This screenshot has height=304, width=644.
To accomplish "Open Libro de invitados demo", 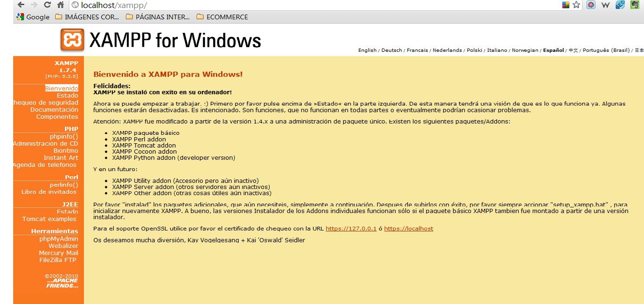I will [49, 192].
